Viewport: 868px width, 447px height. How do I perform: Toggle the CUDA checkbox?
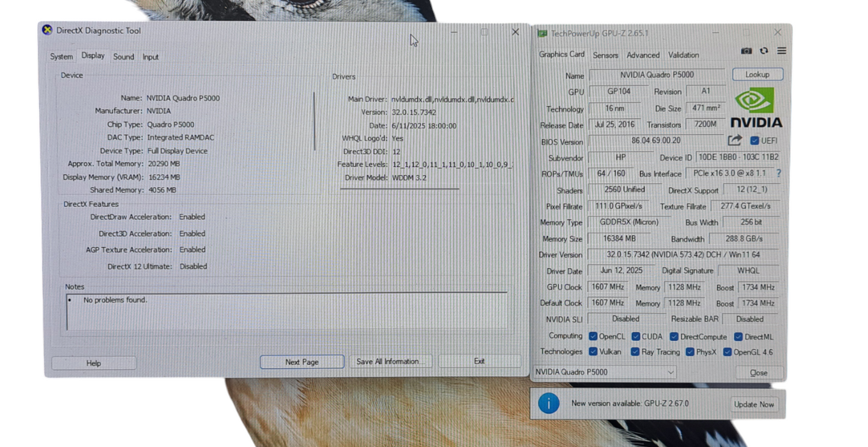(636, 337)
